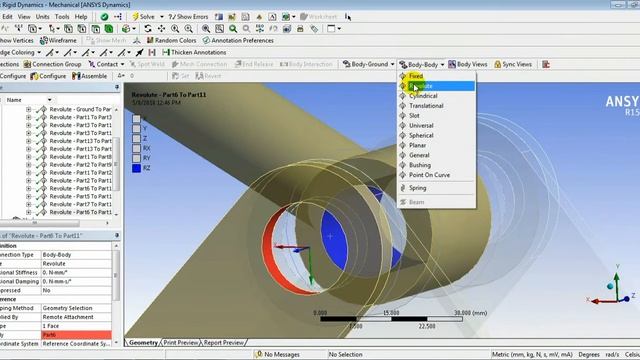Click the Sync Views icon

tap(498, 64)
